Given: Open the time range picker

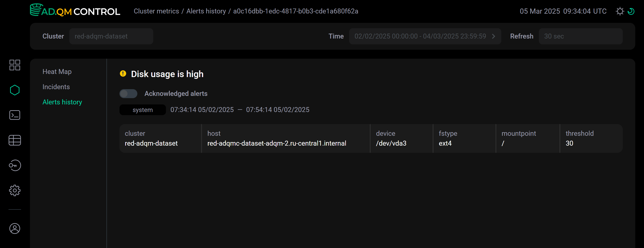Looking at the screenshot, I should click(x=420, y=36).
